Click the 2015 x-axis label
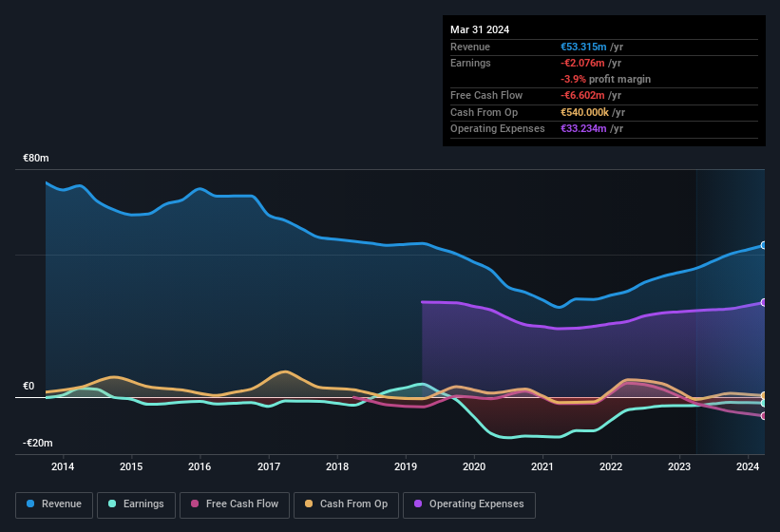This screenshot has width=780, height=532. pyautogui.click(x=131, y=466)
